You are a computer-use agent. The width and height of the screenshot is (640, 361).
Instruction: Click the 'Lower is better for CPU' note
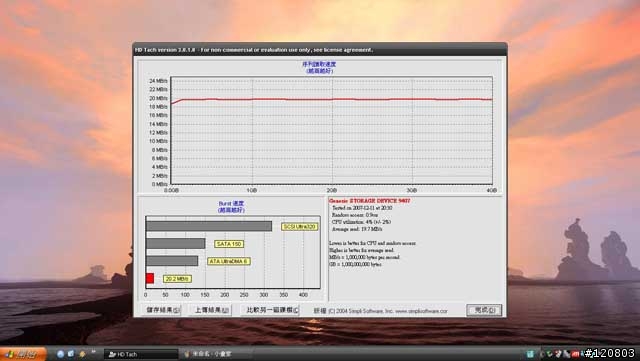point(372,243)
